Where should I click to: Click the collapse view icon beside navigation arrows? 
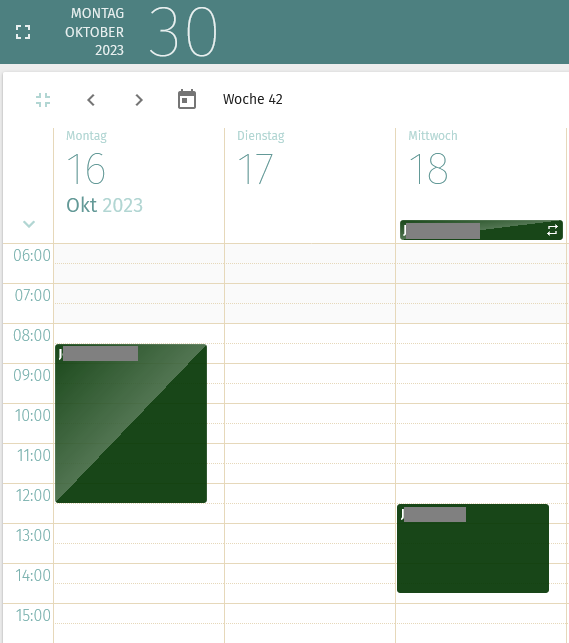click(43, 100)
